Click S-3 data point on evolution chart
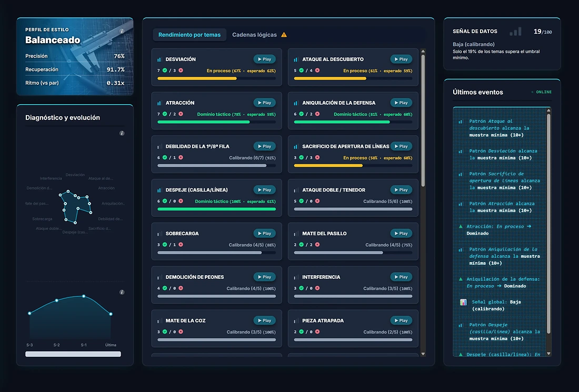 click(29, 314)
